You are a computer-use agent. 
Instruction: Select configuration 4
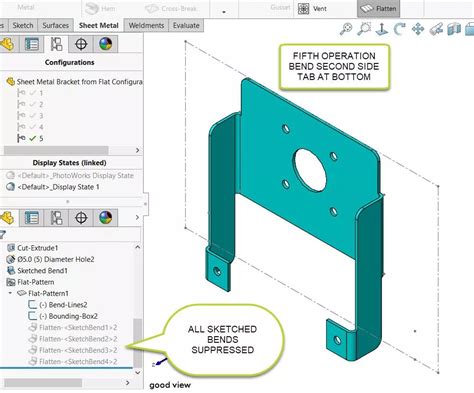click(x=30, y=127)
